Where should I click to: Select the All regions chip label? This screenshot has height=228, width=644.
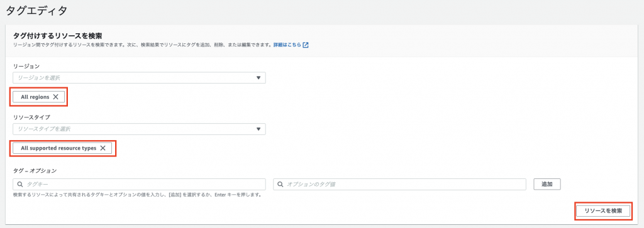tap(35, 97)
